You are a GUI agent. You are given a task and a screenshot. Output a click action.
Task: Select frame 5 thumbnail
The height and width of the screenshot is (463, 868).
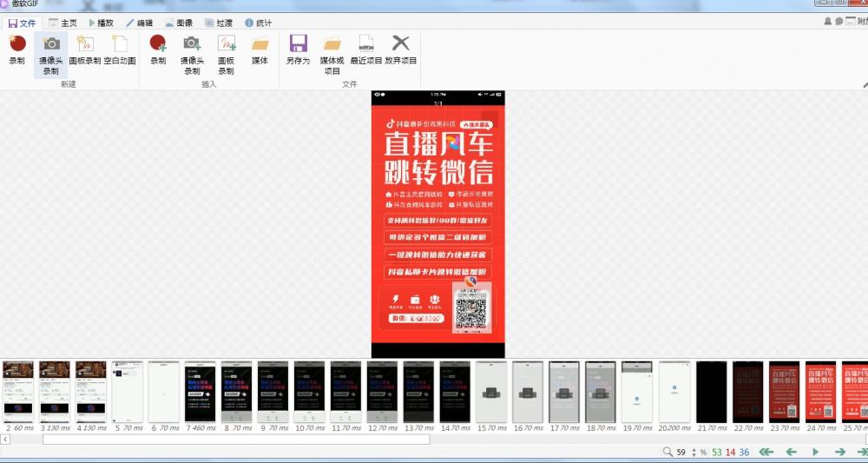(128, 393)
